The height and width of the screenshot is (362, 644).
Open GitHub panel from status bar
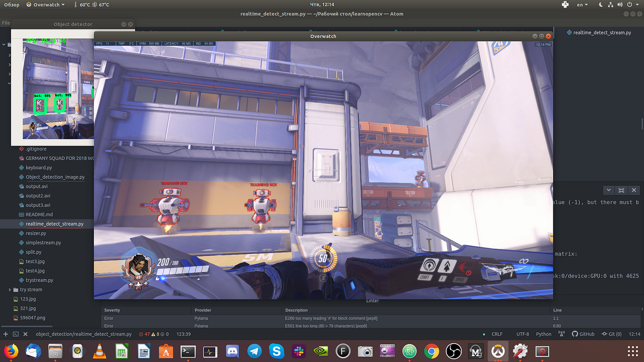(x=583, y=334)
